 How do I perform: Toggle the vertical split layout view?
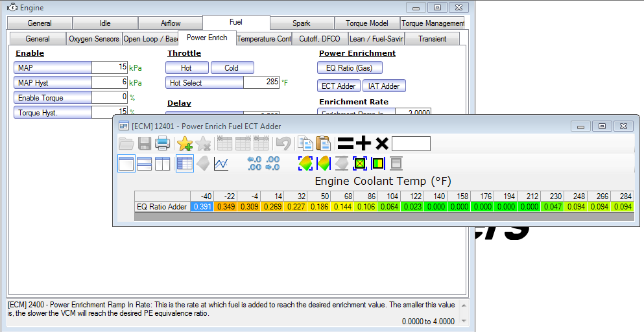pyautogui.click(x=162, y=164)
